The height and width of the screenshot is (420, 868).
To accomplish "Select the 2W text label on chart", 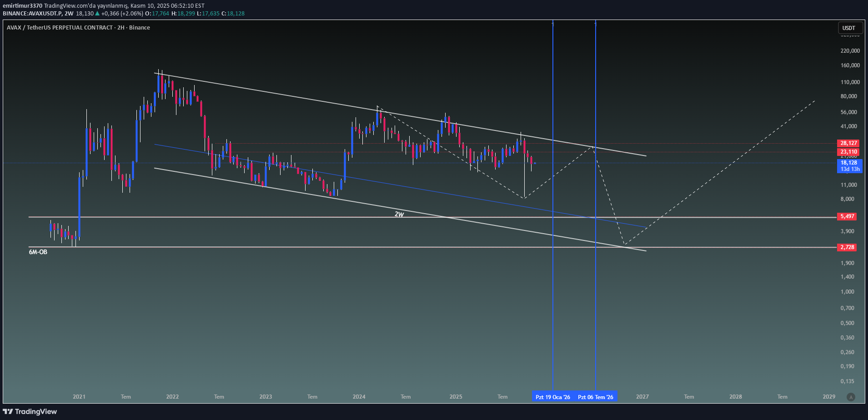I will pyautogui.click(x=399, y=214).
